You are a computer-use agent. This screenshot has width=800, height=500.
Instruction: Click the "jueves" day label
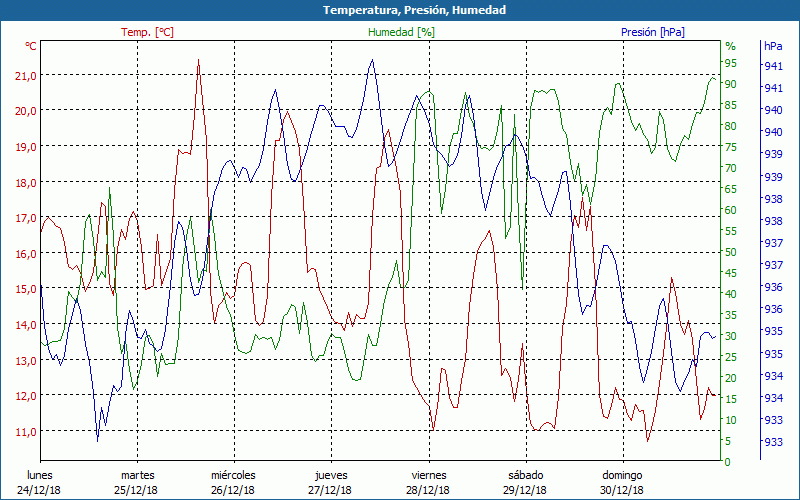coord(331,476)
